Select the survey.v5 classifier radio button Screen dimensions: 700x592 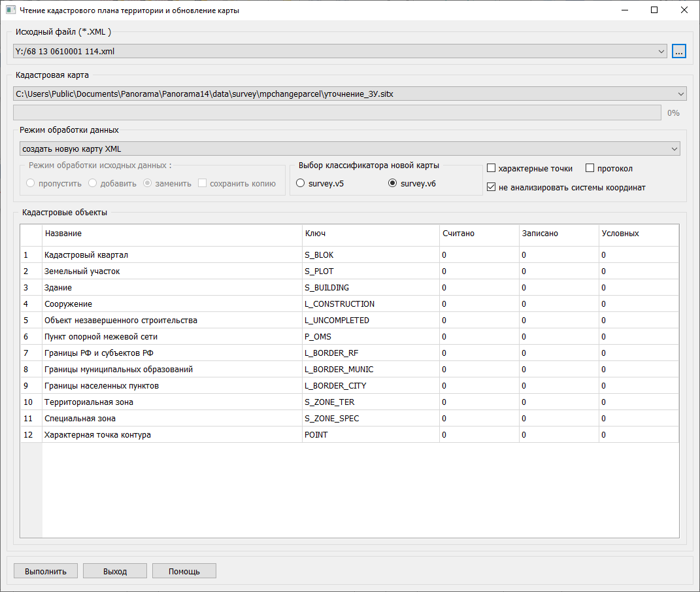pos(301,184)
